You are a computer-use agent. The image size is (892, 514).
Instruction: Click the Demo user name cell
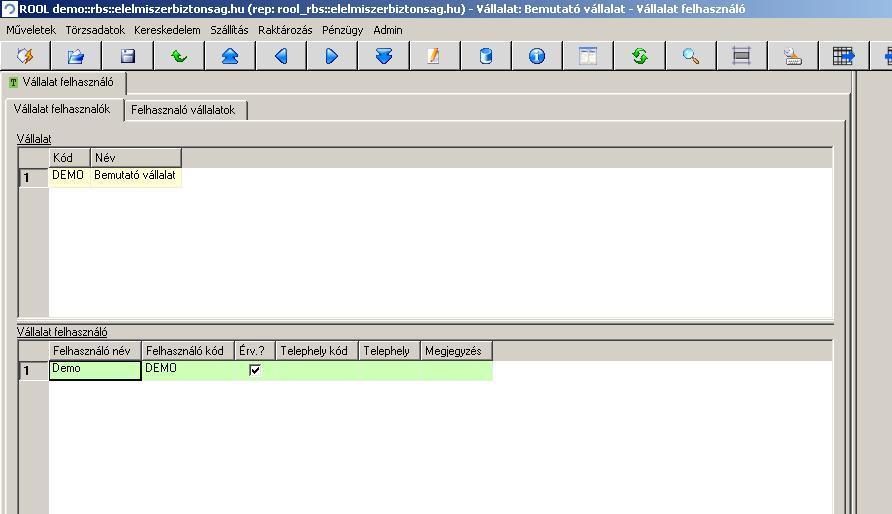[x=95, y=370]
